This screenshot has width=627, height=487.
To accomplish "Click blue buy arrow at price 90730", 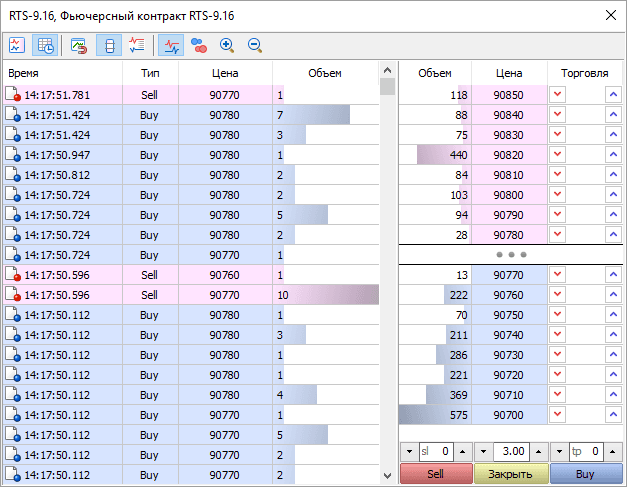I will pos(613,355).
